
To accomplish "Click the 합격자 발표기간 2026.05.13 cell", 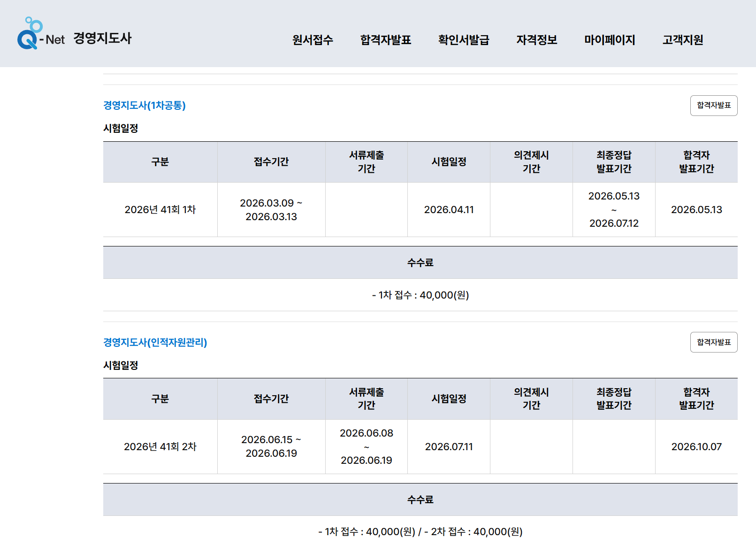I will click(696, 209).
